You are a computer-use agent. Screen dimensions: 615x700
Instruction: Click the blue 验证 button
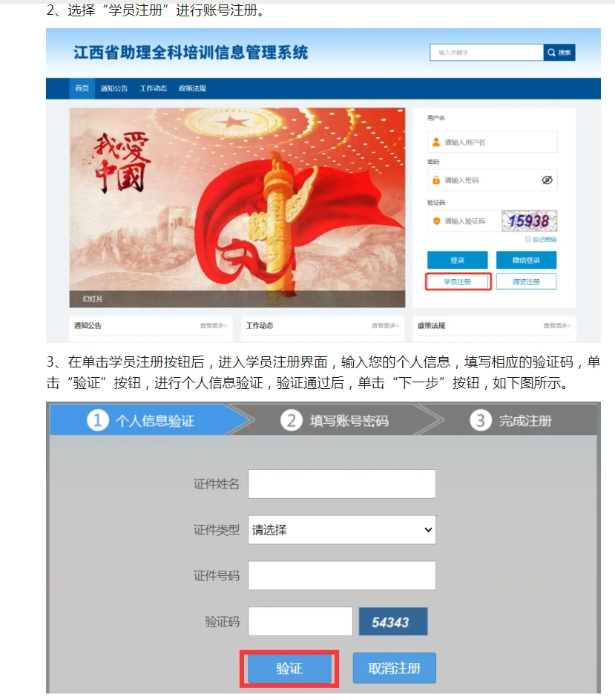[x=289, y=668]
